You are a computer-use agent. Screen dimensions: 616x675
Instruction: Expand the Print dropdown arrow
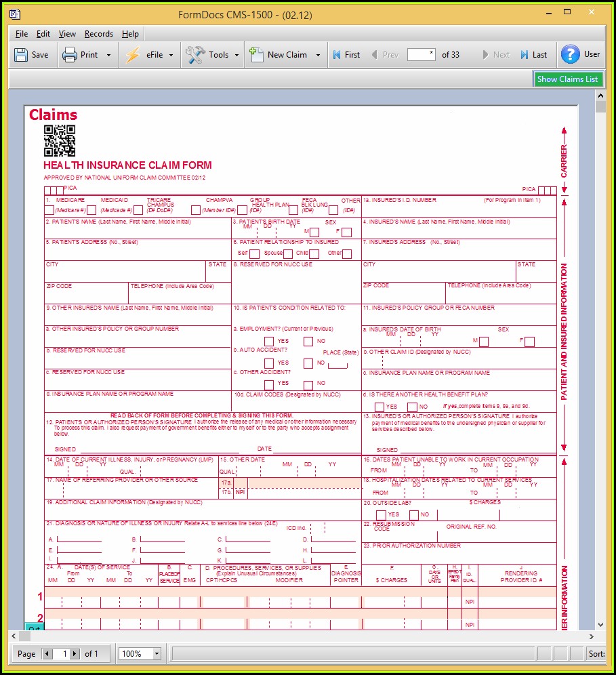(108, 55)
